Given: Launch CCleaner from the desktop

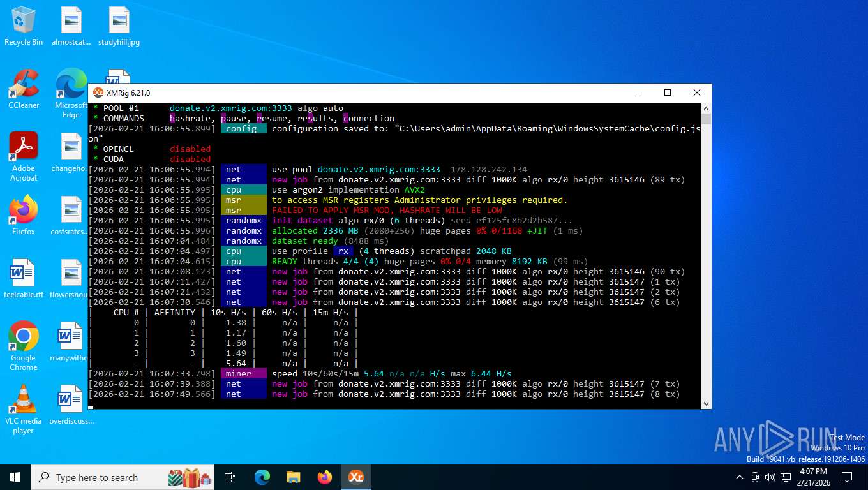Looking at the screenshot, I should (24, 89).
